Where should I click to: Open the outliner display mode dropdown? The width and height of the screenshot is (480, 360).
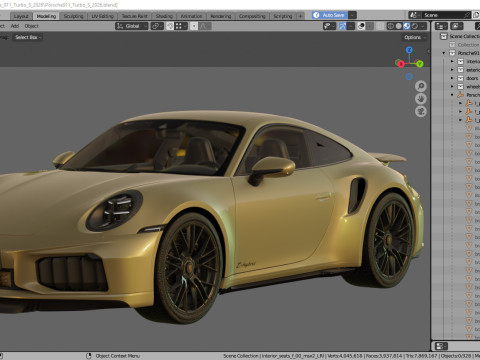tap(457, 26)
